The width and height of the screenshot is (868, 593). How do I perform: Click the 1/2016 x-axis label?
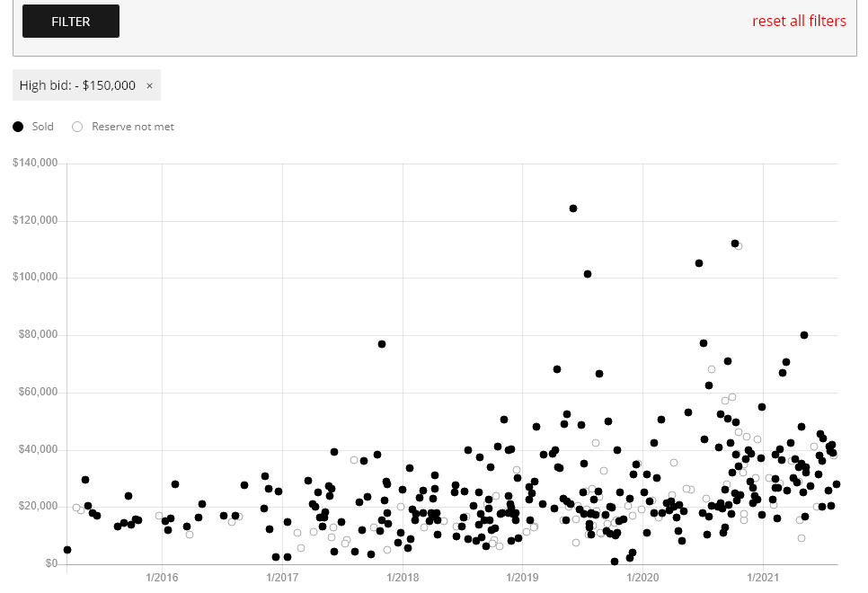click(162, 578)
